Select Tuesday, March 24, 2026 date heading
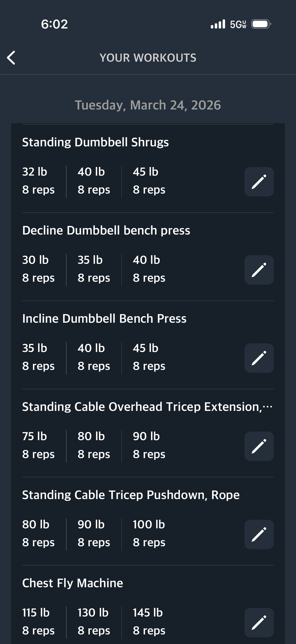The image size is (296, 644). pyautogui.click(x=148, y=105)
